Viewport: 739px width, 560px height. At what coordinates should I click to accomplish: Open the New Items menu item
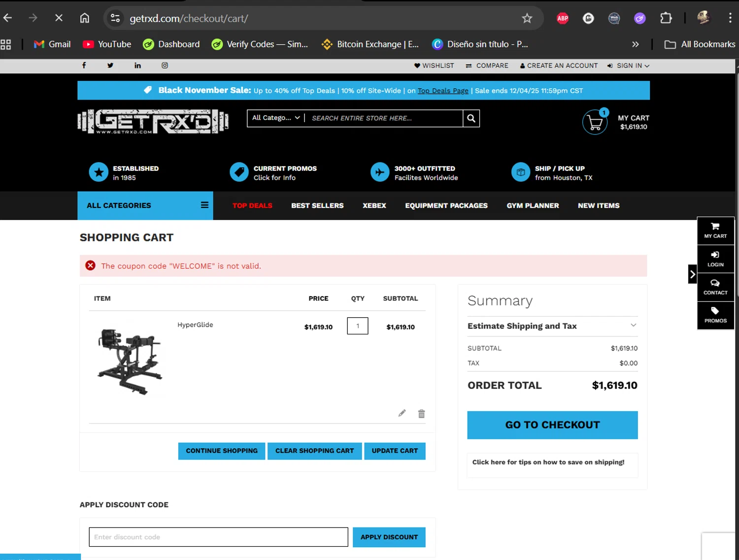pos(599,205)
